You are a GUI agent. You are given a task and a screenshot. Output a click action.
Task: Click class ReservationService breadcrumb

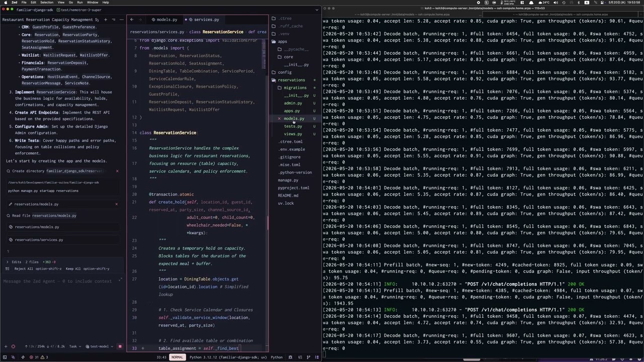point(216,32)
